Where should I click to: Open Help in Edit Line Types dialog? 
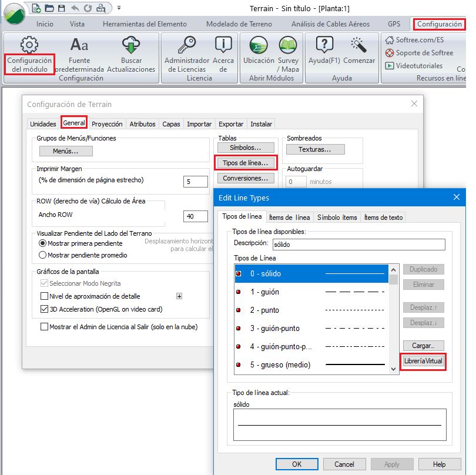(439, 464)
